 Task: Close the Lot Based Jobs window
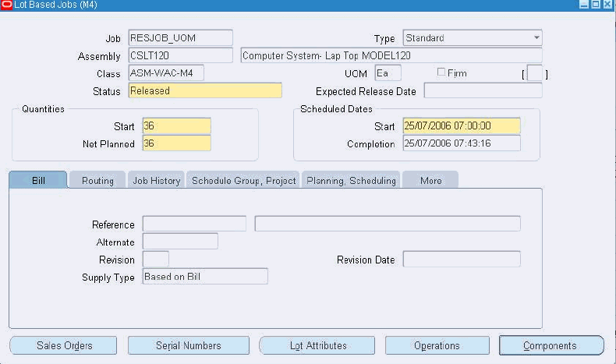tap(607, 5)
